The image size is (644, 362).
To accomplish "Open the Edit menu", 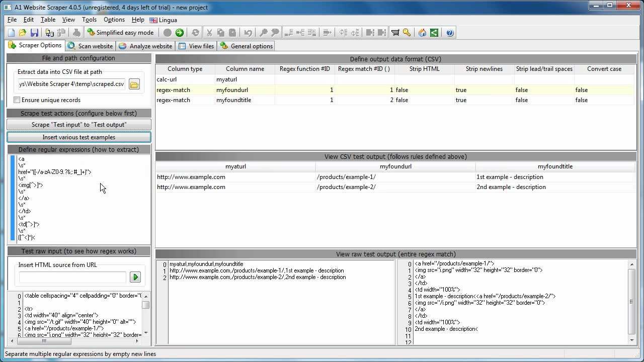I will click(x=29, y=20).
